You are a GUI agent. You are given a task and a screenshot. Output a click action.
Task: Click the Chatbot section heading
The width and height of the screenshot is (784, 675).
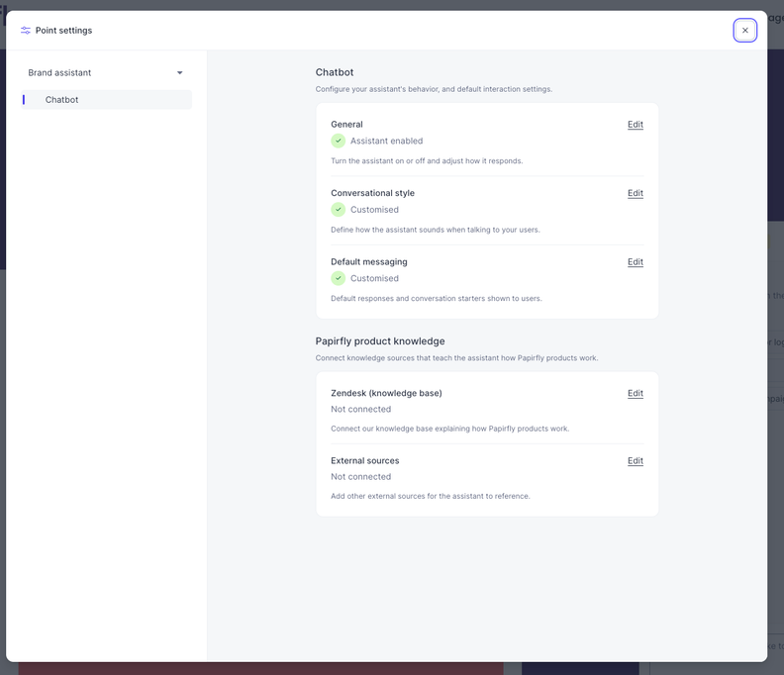[x=335, y=72]
